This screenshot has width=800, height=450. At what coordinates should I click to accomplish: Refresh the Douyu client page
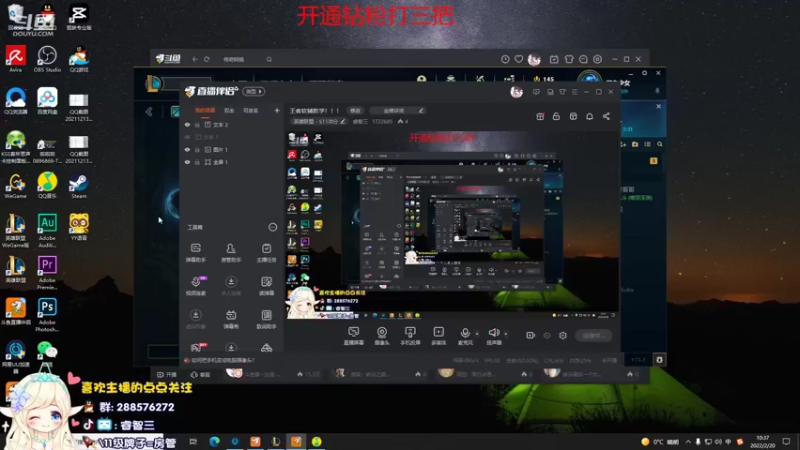point(207,59)
